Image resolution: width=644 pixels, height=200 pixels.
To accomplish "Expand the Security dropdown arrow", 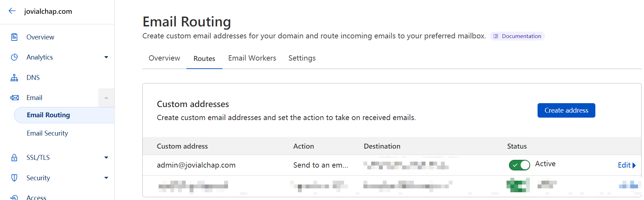I will click(x=106, y=178).
